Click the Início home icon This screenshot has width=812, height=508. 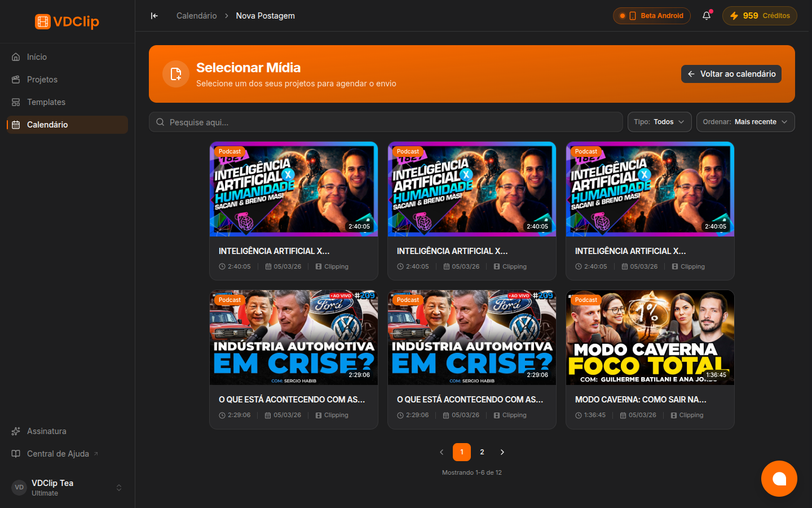point(16,57)
